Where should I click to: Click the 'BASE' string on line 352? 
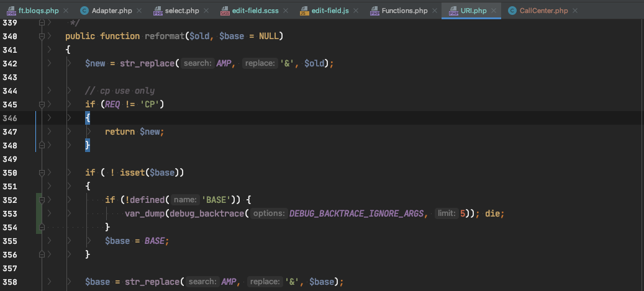tap(216, 200)
